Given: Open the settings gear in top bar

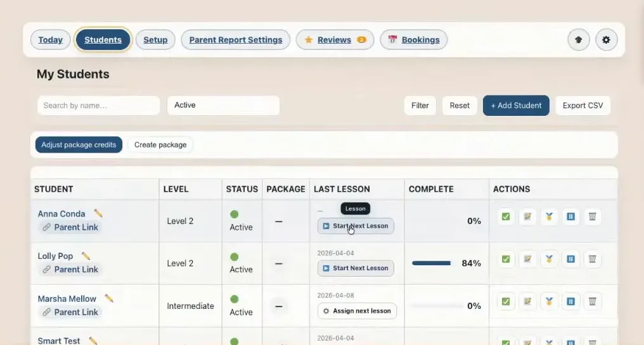Looking at the screenshot, I should pyautogui.click(x=606, y=40).
